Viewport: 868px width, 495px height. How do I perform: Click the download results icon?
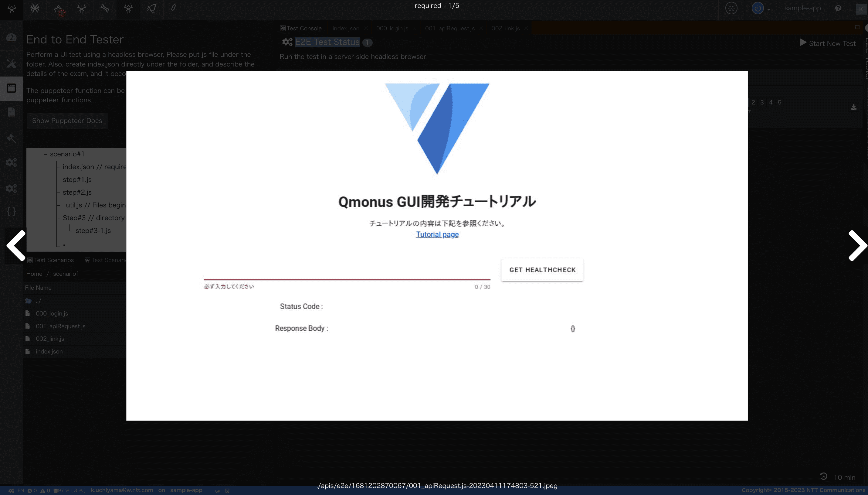tap(853, 107)
